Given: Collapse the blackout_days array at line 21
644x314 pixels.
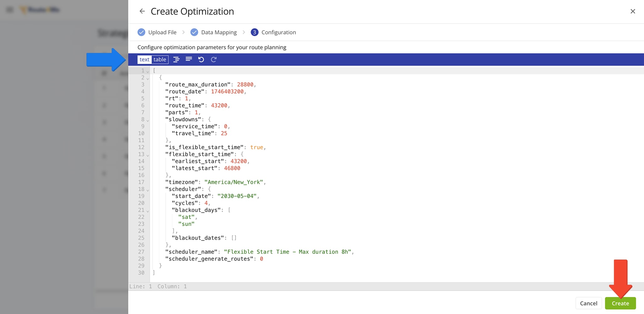Looking at the screenshot, I should tap(147, 211).
